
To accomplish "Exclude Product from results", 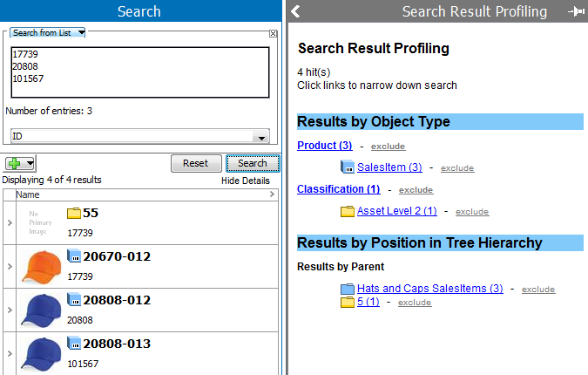I will click(x=388, y=146).
